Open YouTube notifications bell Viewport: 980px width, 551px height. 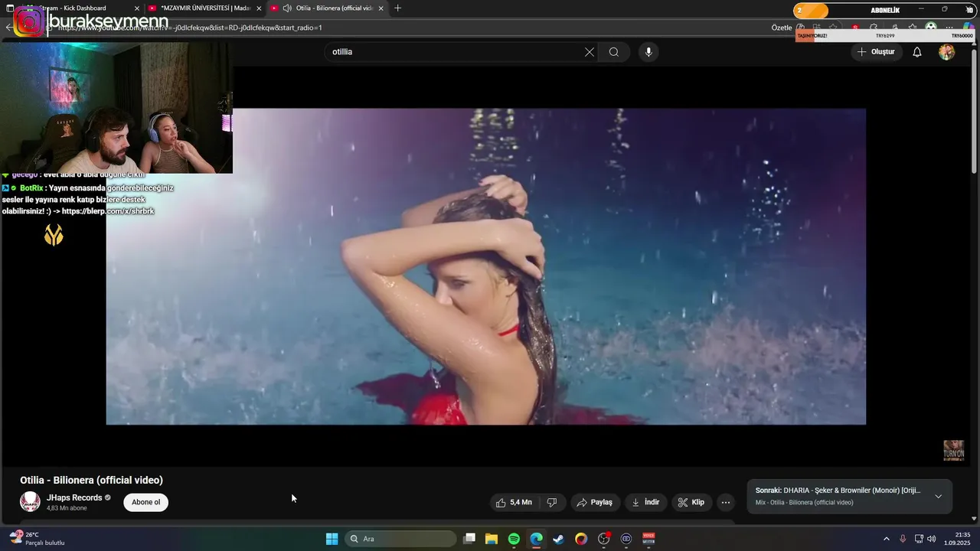(x=916, y=52)
